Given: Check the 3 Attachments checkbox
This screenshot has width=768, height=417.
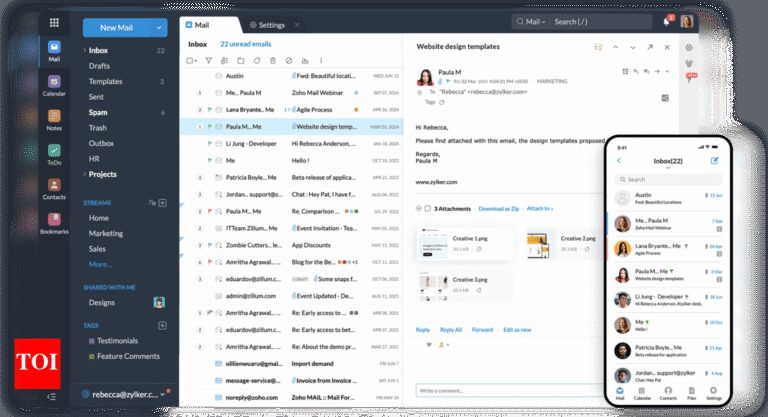Looking at the screenshot, I should pyautogui.click(x=427, y=208).
